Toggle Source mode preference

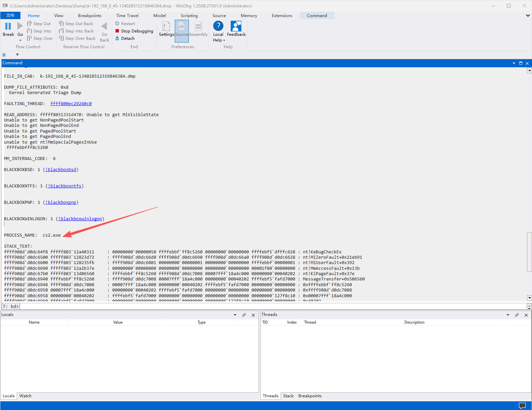click(x=181, y=26)
